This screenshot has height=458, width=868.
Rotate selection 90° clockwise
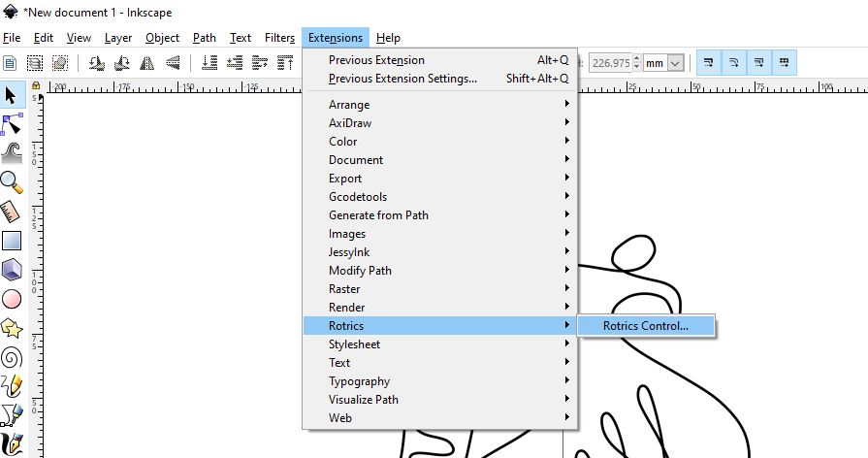pos(122,63)
